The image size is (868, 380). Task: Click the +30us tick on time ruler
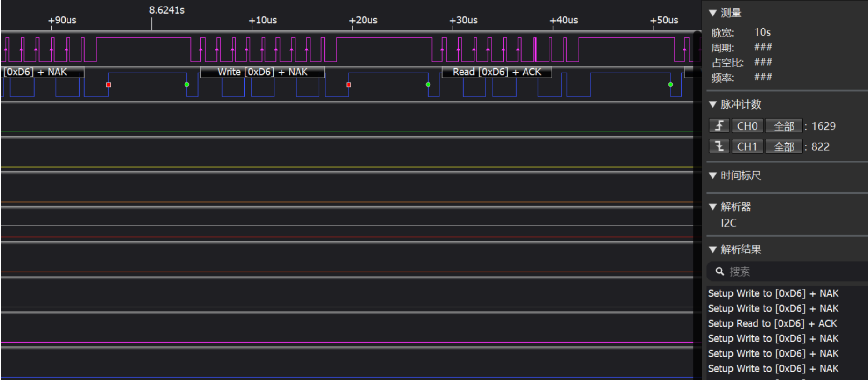point(463,20)
